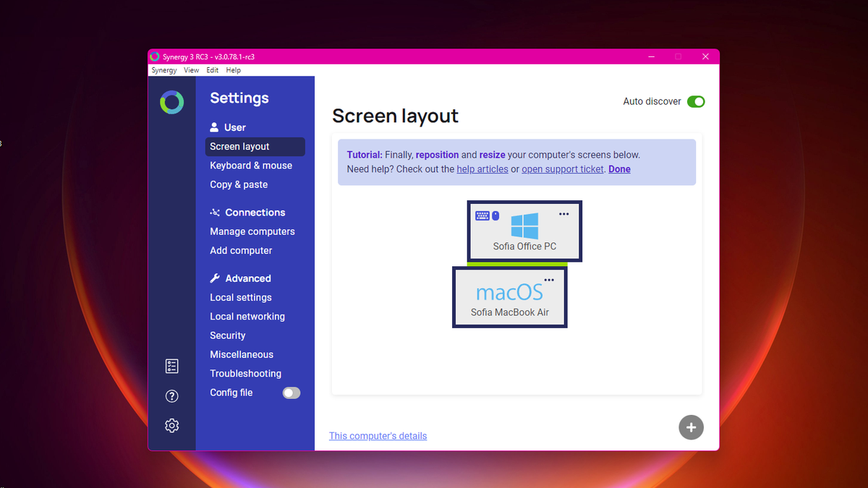Click the Synergy logo at sidebar top
The image size is (868, 488).
(171, 101)
